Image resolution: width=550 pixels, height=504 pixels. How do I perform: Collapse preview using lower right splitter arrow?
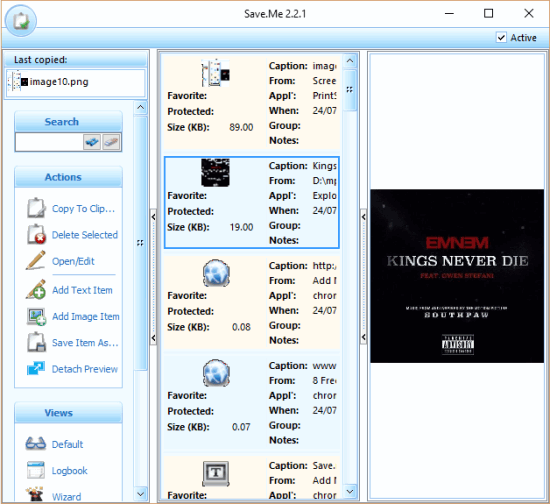point(363,337)
